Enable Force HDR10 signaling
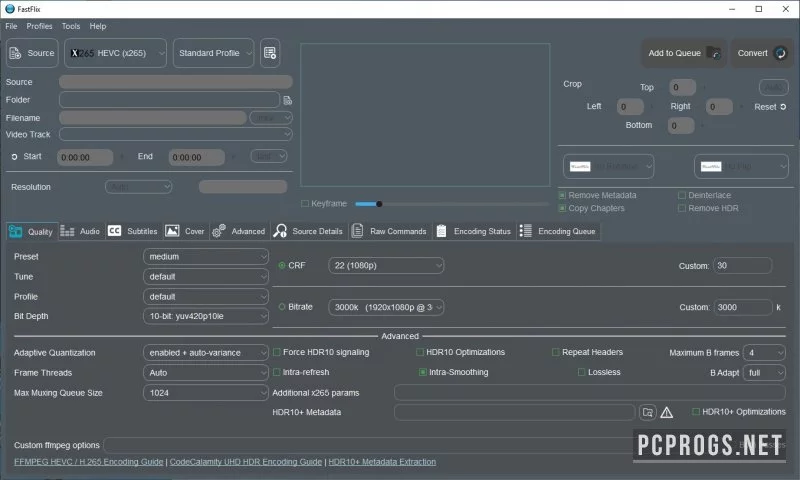The height and width of the screenshot is (480, 800). (x=277, y=352)
